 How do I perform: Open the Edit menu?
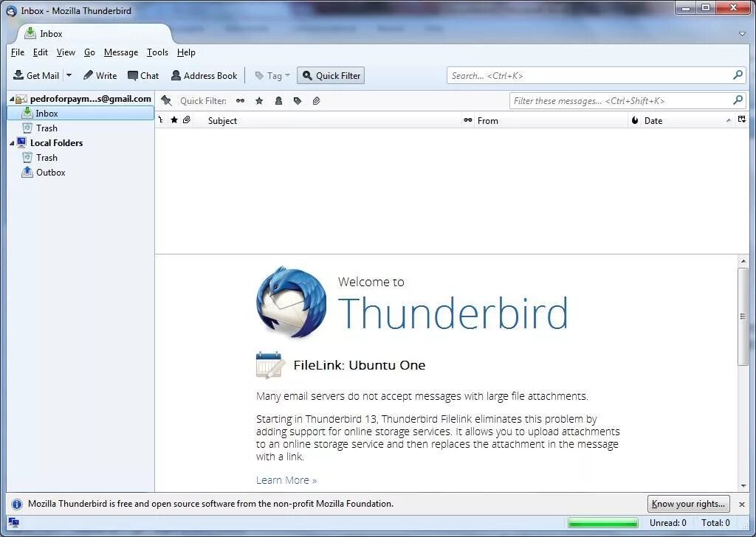40,52
